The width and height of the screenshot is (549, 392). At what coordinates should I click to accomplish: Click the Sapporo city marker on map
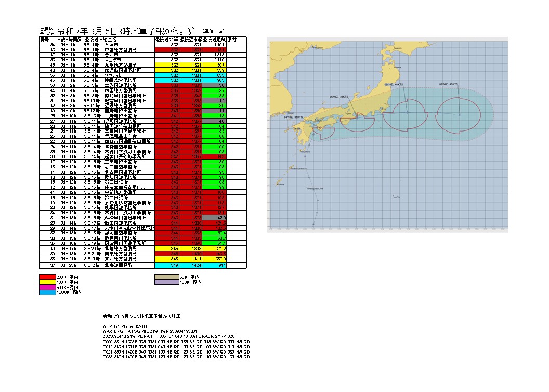click(398, 48)
